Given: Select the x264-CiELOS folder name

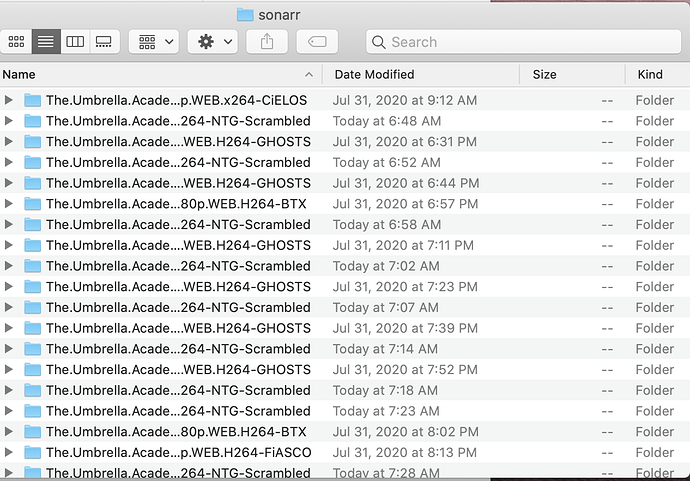Looking at the screenshot, I should coord(176,100).
